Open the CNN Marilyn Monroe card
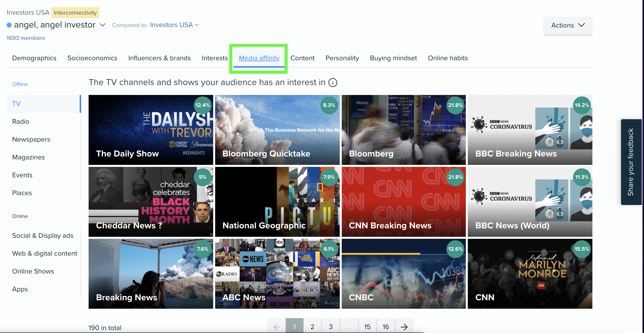This screenshot has width=644, height=333. [x=530, y=274]
